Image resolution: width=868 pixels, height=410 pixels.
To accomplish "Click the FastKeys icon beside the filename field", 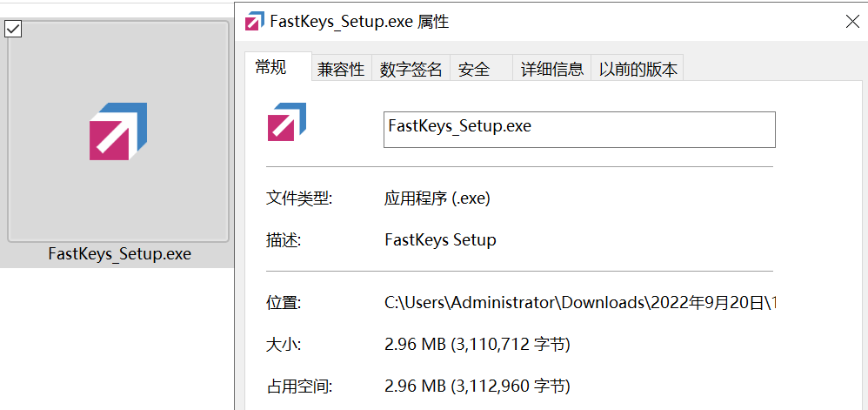I will (287, 121).
